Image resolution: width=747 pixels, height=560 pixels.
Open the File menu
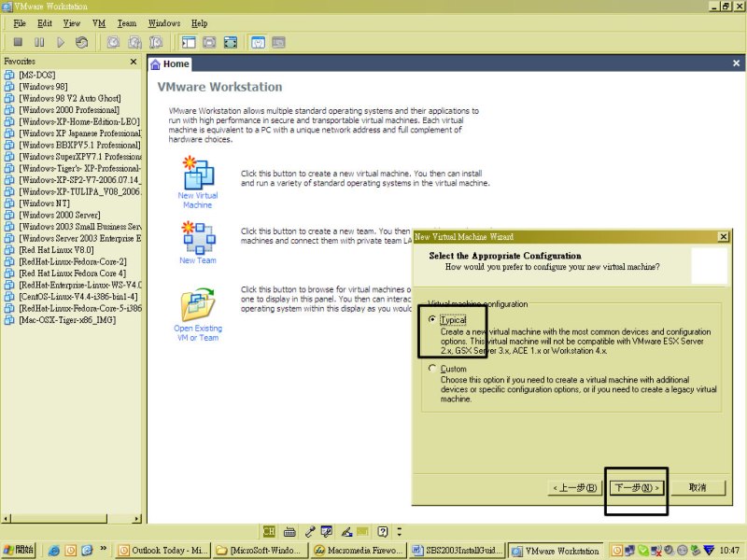click(x=20, y=23)
